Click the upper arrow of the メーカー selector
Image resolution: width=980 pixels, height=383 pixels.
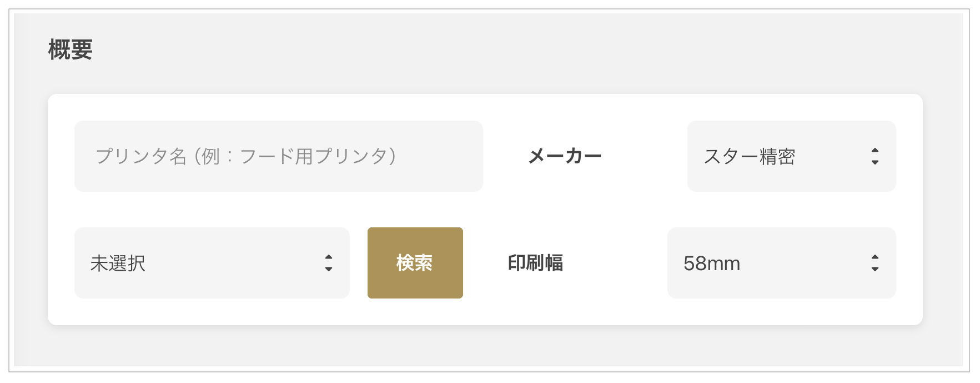click(x=875, y=151)
